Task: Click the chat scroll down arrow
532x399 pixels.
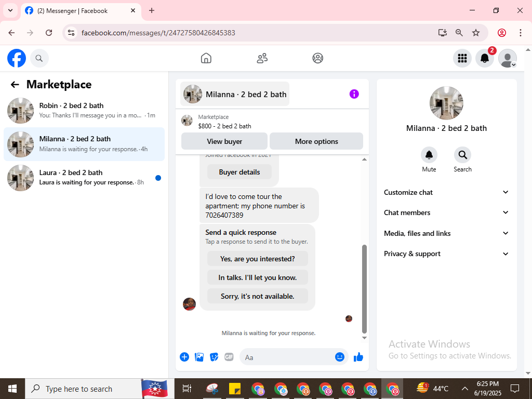Action: pyautogui.click(x=364, y=338)
